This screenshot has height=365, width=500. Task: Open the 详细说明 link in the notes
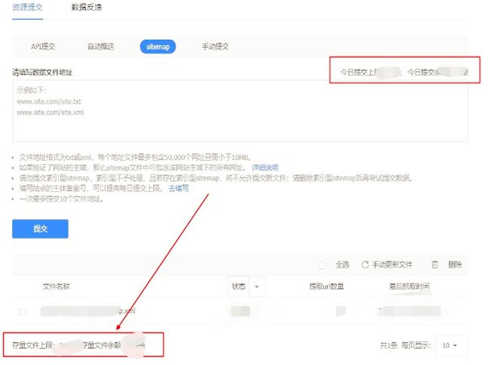tap(265, 167)
